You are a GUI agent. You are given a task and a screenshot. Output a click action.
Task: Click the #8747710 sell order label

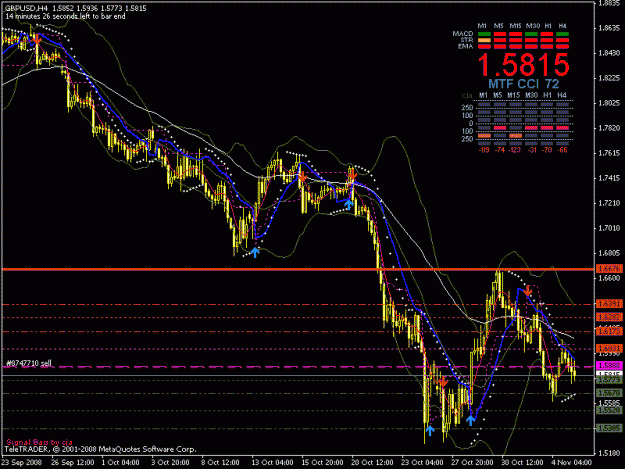(29, 363)
